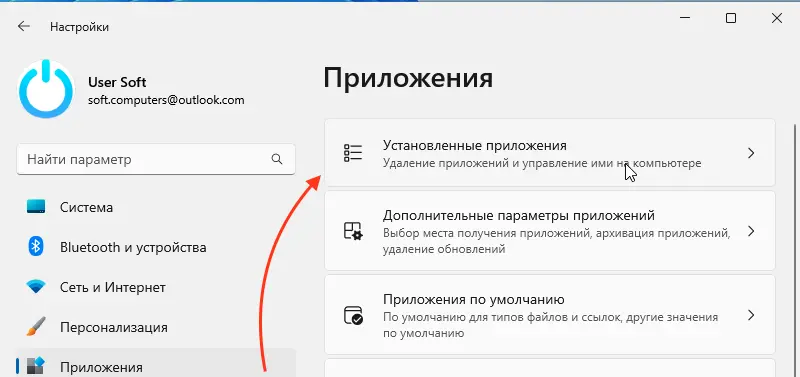Click the default apps icon
Screen dimensions: 800x377
click(353, 315)
